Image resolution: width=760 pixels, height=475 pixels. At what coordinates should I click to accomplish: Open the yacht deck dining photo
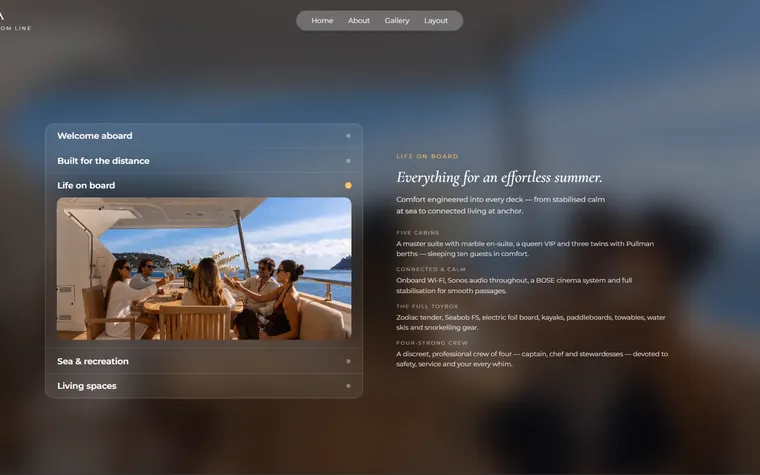pyautogui.click(x=204, y=269)
